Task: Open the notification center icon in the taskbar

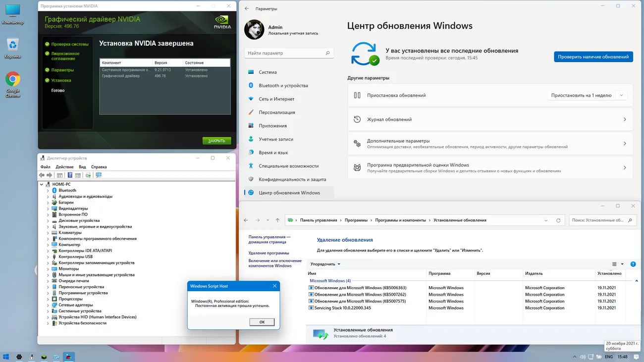Action: point(635,357)
